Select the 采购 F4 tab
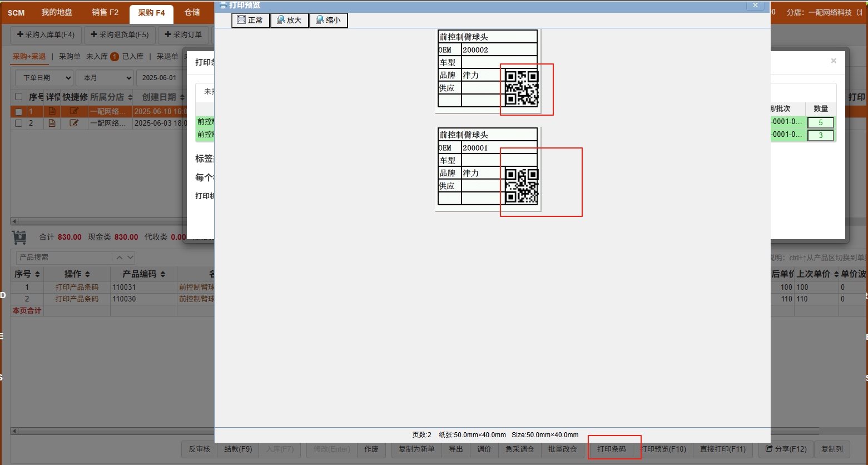Image resolution: width=868 pixels, height=465 pixels. click(x=151, y=13)
